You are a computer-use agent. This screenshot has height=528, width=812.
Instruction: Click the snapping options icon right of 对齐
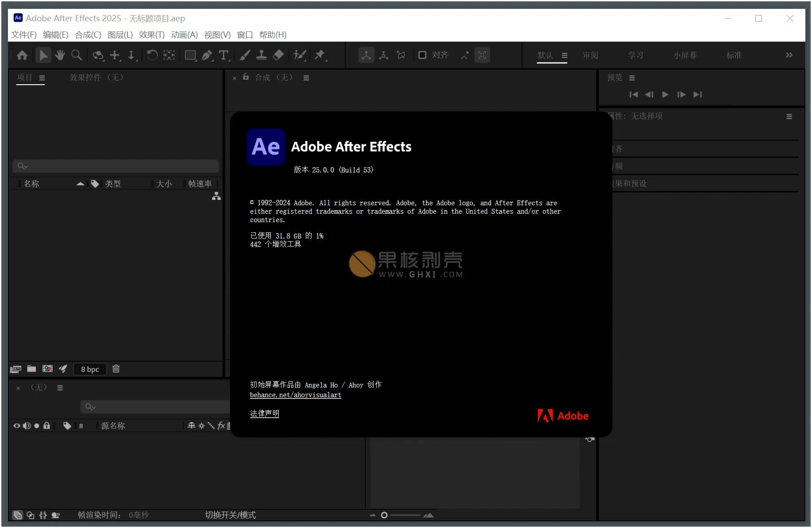pyautogui.click(x=465, y=55)
